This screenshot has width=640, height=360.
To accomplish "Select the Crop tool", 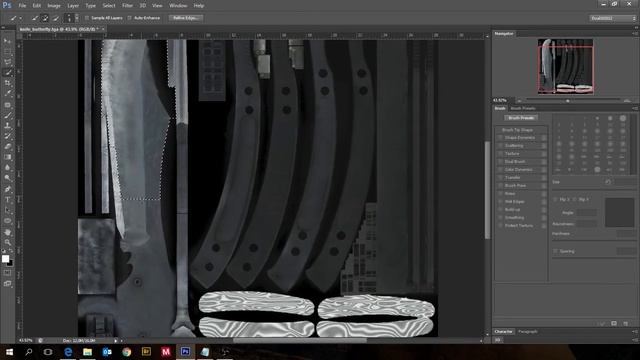I will (7, 83).
